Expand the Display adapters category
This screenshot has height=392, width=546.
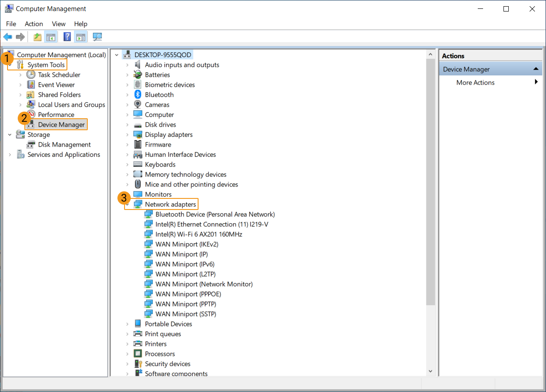coord(127,135)
